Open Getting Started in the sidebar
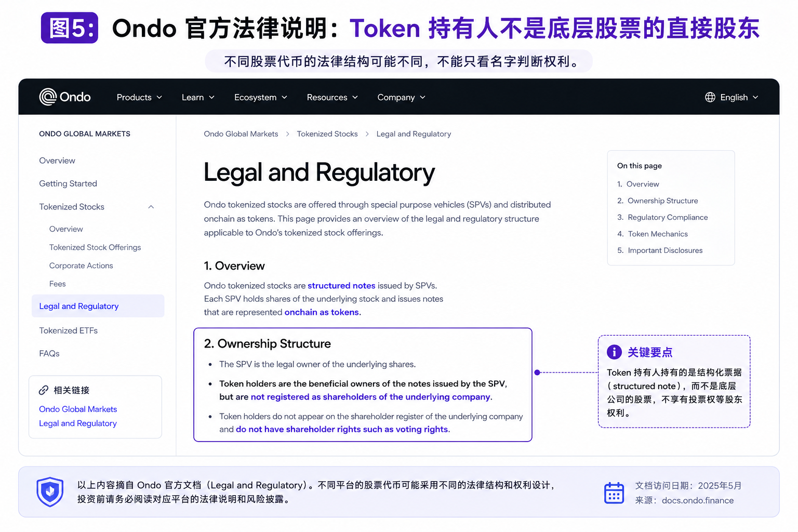Screen dimensions: 798x532 coord(68,183)
